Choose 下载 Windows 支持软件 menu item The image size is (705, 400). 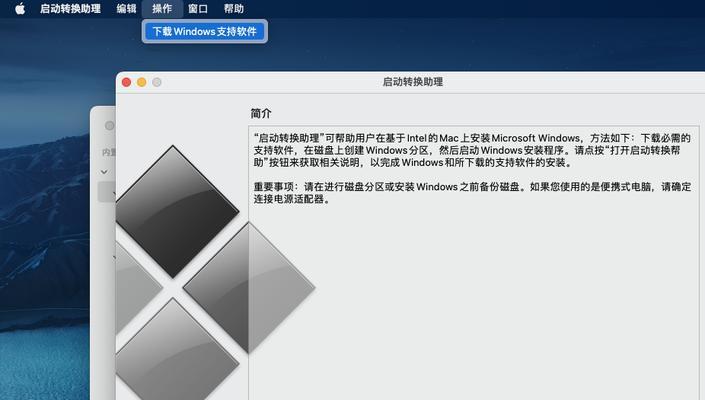pyautogui.click(x=205, y=31)
